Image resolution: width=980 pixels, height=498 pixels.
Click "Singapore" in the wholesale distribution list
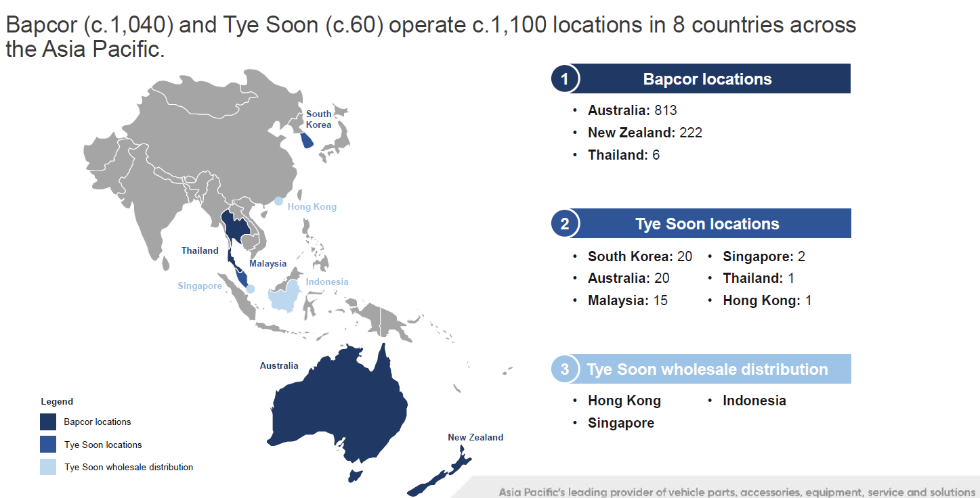pyautogui.click(x=621, y=423)
